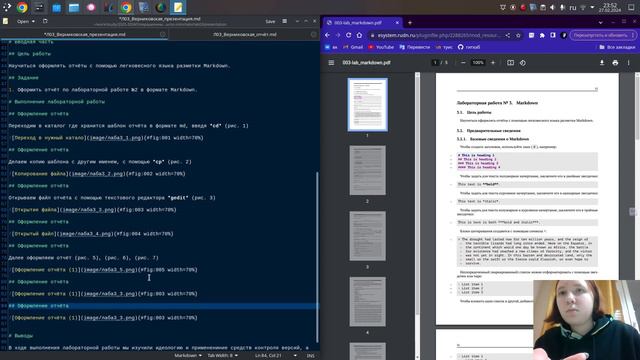
Task: Toggle the INS insert mode indicator
Action: point(310,356)
